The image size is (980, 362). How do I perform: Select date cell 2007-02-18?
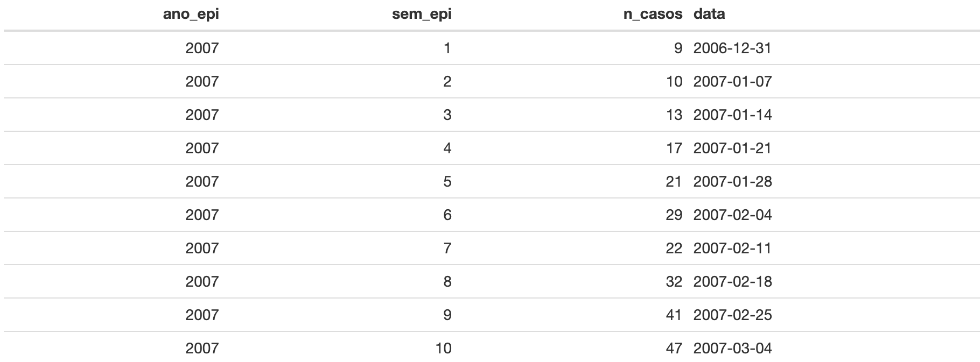[732, 282]
